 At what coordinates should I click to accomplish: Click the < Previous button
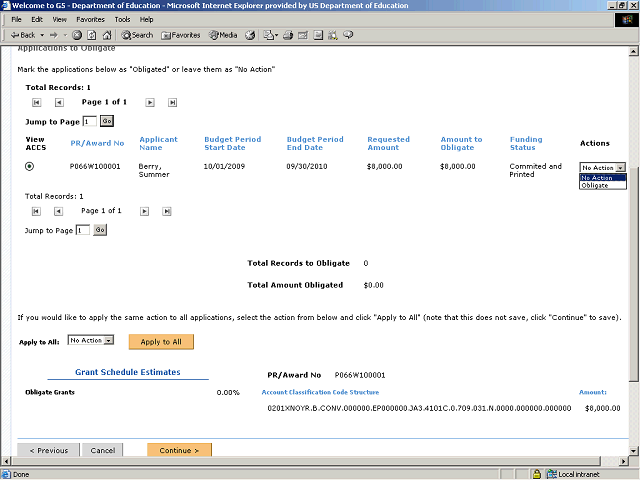(49, 450)
